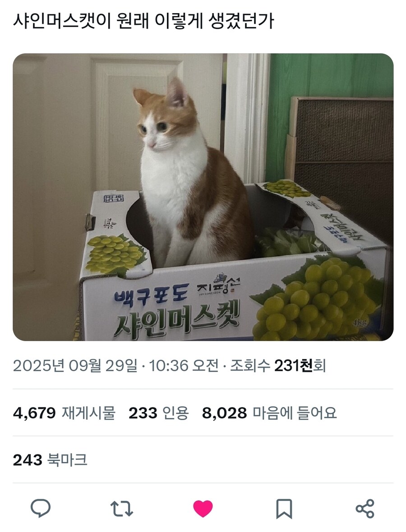
Task: Tap the 샤인머스켓 box label in the photo
Action: click(177, 317)
